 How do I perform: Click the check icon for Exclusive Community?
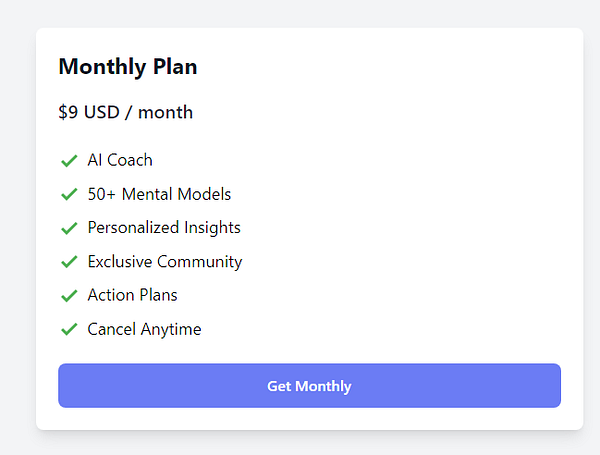[69, 262]
